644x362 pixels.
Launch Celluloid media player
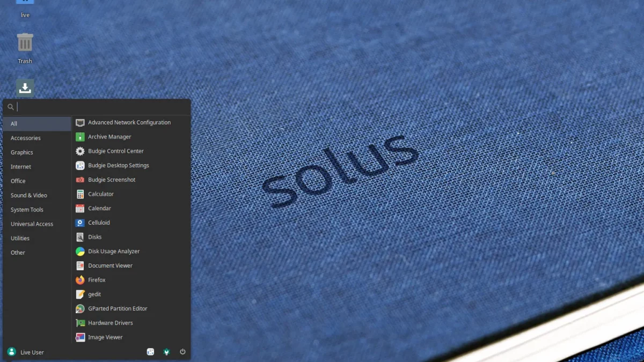132,223
